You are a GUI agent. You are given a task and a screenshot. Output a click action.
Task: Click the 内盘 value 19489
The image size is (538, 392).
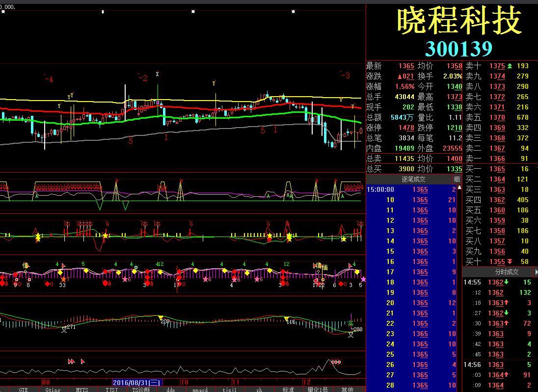404,148
